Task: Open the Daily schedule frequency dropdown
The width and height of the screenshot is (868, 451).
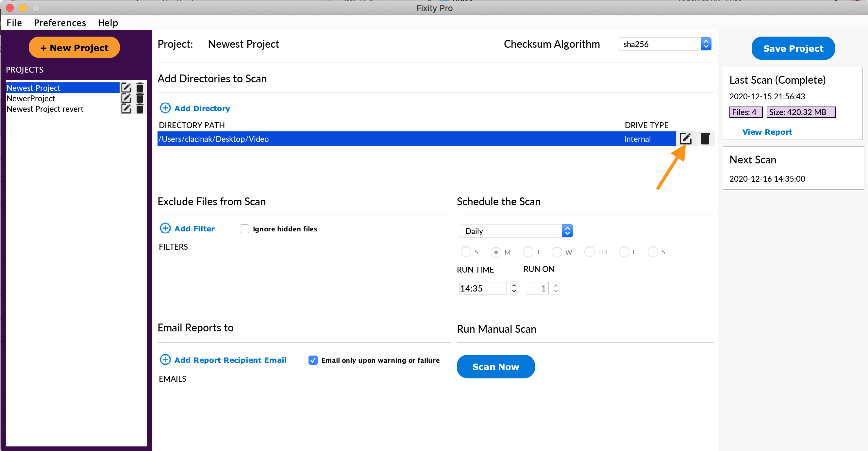Action: [516, 231]
